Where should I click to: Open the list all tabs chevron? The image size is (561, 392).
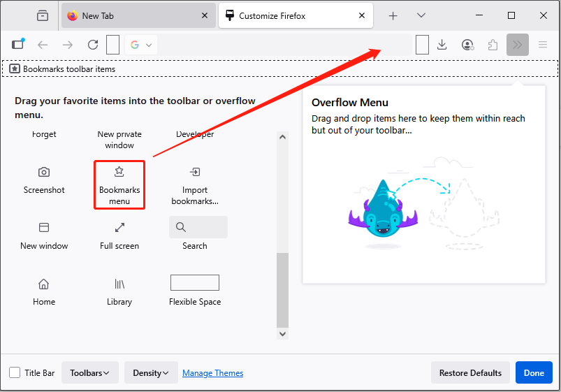(421, 15)
